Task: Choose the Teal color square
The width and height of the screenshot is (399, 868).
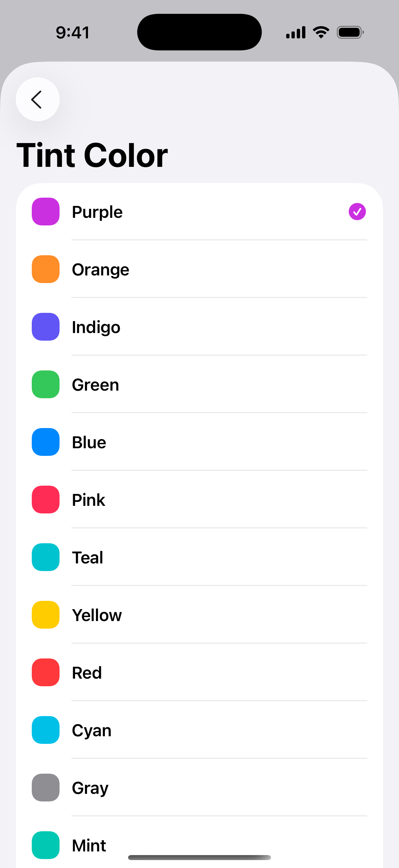Action: [45, 557]
